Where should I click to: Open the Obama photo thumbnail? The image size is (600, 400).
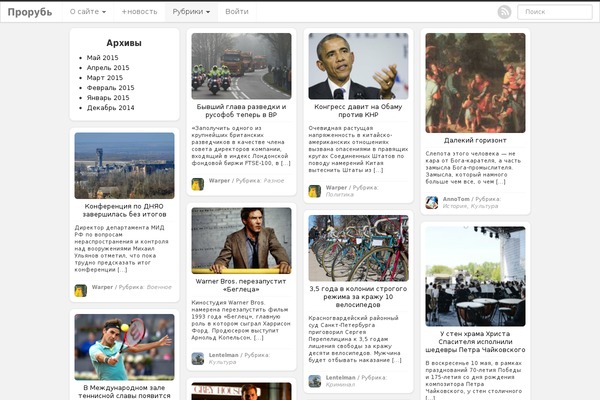359,66
